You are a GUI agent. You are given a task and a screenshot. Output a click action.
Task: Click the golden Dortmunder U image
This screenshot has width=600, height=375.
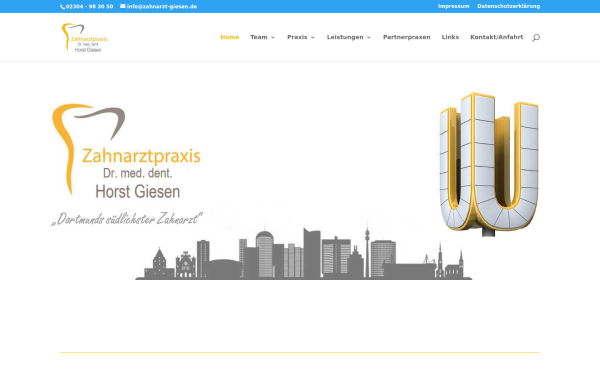click(489, 164)
